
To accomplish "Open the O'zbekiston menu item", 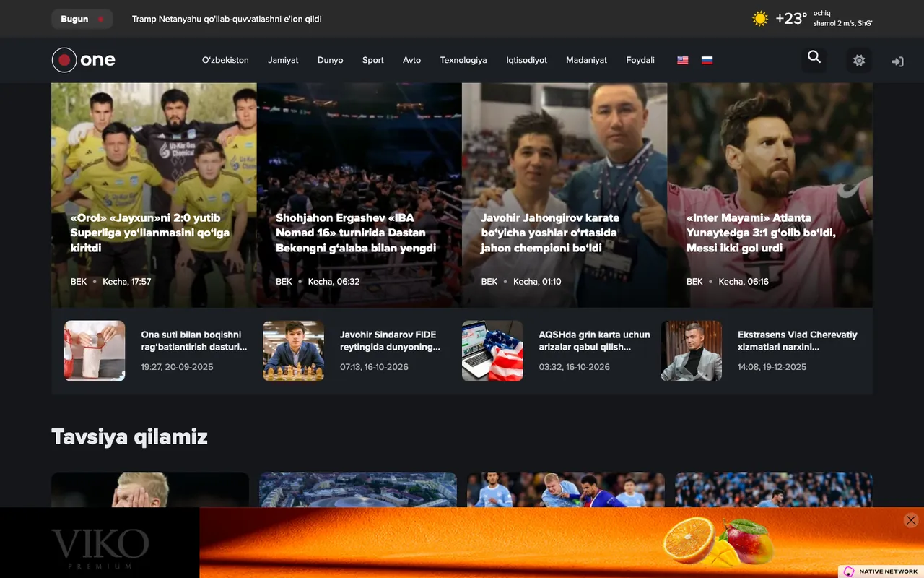I will 225,60.
